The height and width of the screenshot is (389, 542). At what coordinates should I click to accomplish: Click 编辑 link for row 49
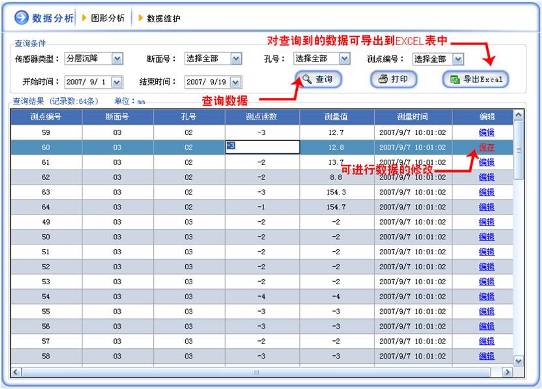click(486, 222)
